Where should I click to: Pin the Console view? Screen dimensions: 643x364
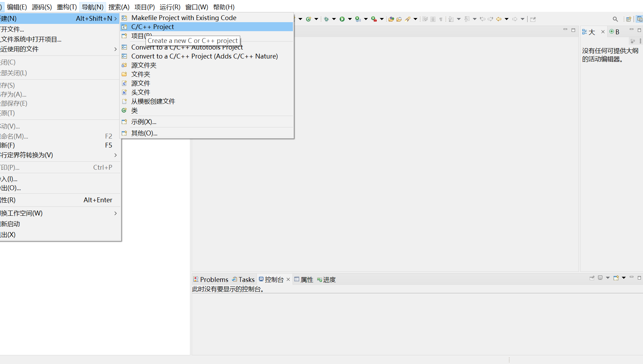coord(592,277)
